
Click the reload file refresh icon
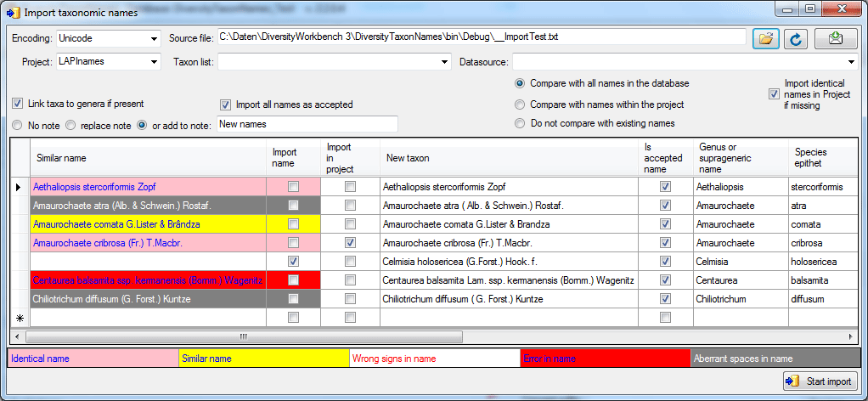click(796, 39)
